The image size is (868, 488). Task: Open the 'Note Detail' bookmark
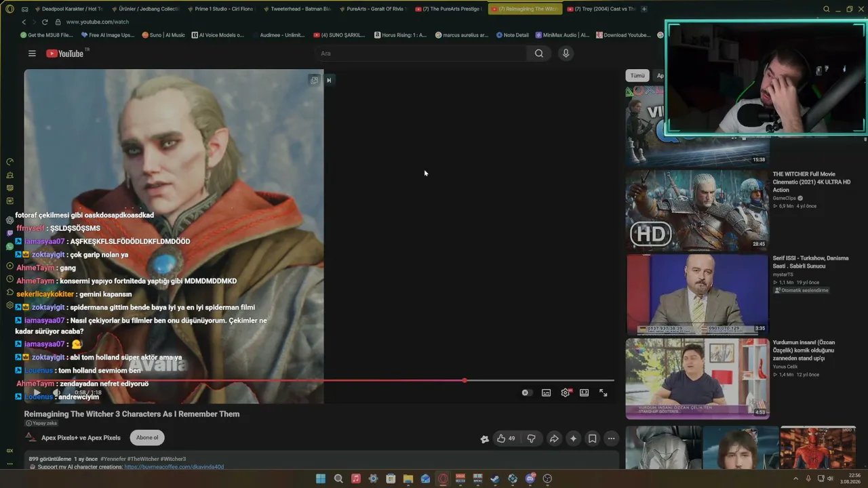click(513, 35)
